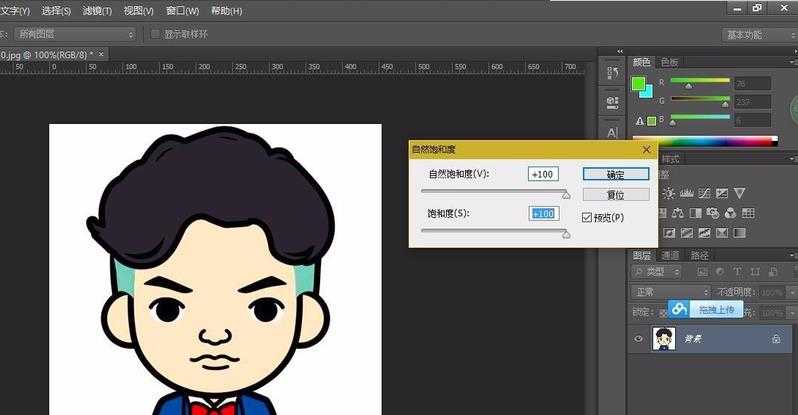Click the Levels histogram adjustment icon
Screen dimensions: 798x415
(686, 193)
